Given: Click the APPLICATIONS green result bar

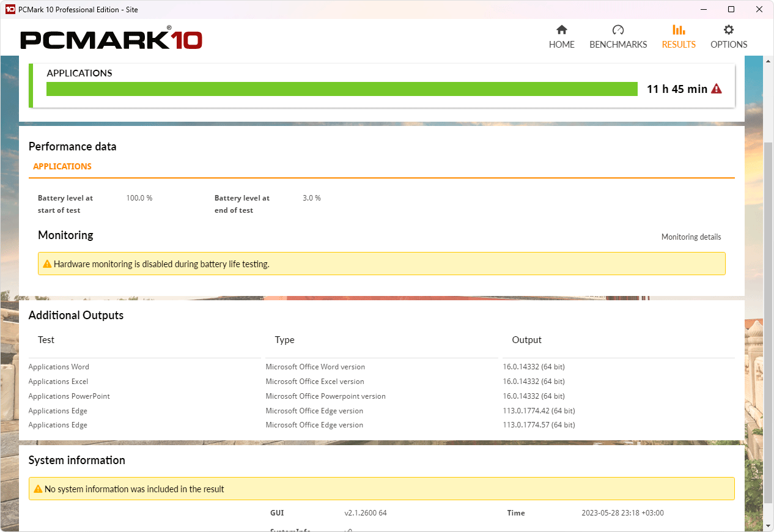Looking at the screenshot, I should point(342,89).
